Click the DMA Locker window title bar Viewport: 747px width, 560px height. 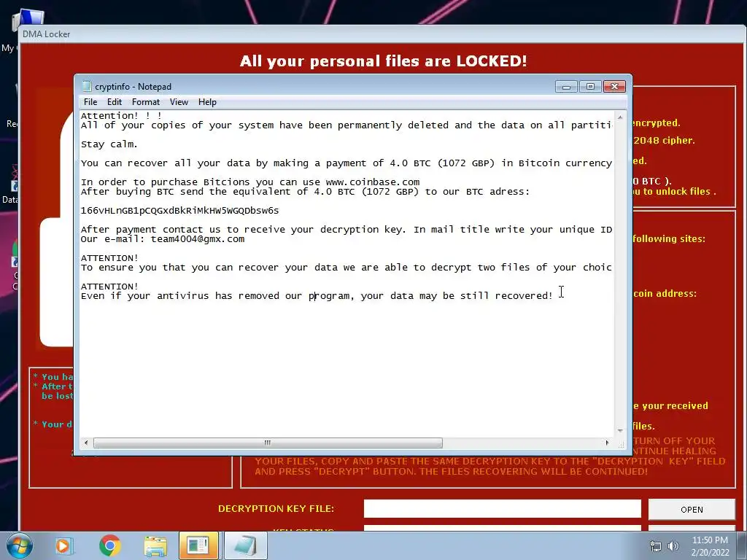coord(381,34)
